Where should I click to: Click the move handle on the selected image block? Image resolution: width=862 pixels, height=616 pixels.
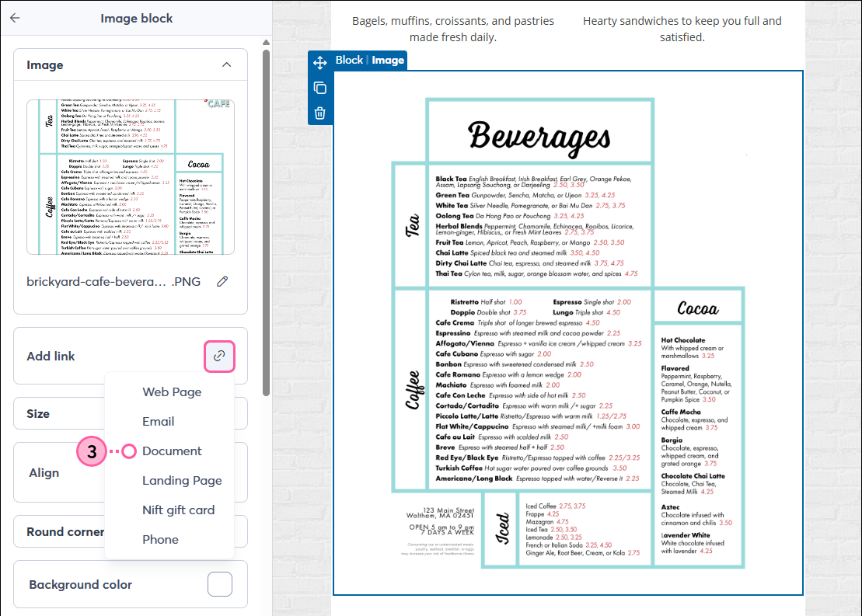coord(319,63)
